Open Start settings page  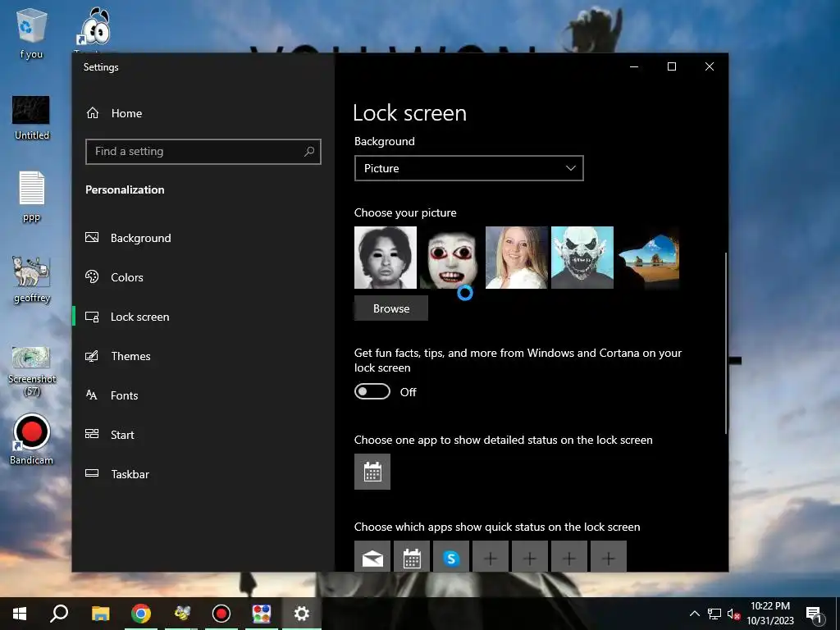point(110,435)
